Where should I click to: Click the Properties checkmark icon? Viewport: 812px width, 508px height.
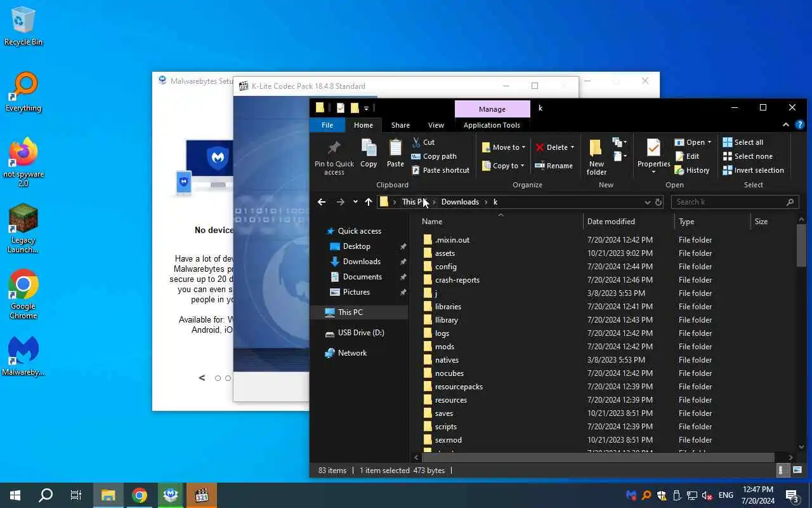(653, 149)
